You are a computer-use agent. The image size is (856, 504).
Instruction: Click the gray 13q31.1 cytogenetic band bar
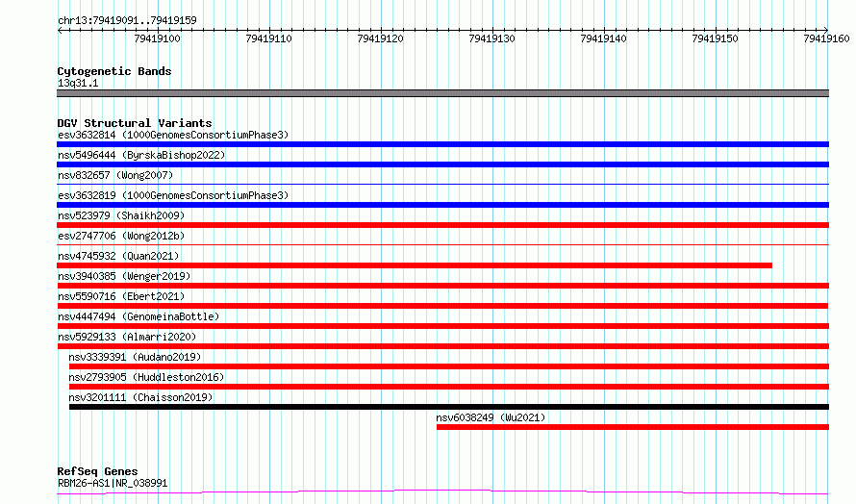click(442, 94)
